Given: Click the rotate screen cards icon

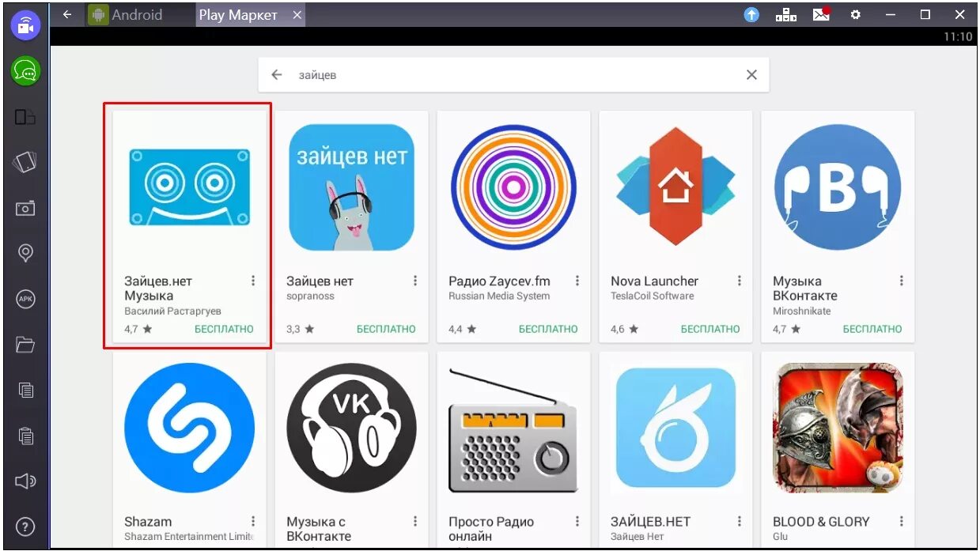Looking at the screenshot, I should click(25, 162).
